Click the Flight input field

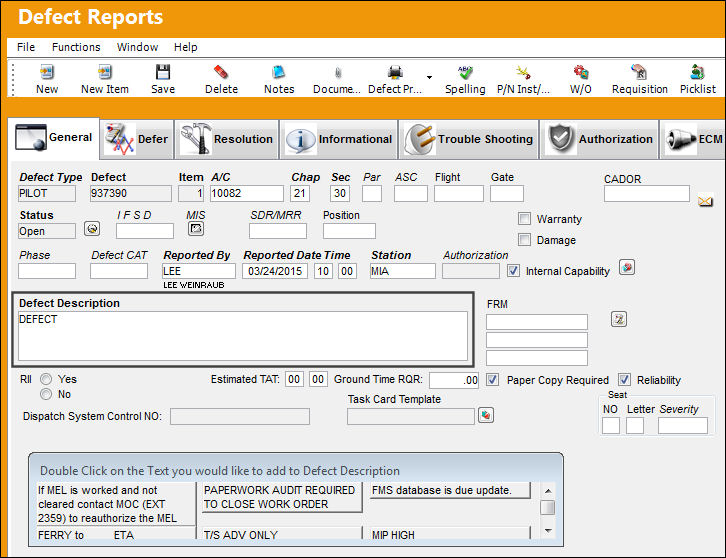(x=459, y=194)
